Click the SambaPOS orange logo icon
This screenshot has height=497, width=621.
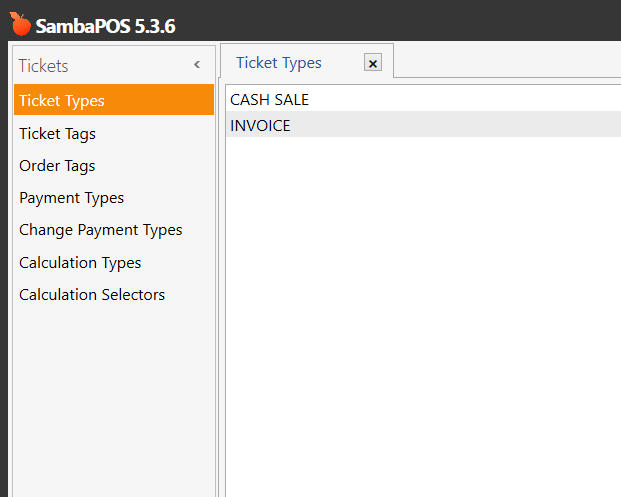coord(20,24)
